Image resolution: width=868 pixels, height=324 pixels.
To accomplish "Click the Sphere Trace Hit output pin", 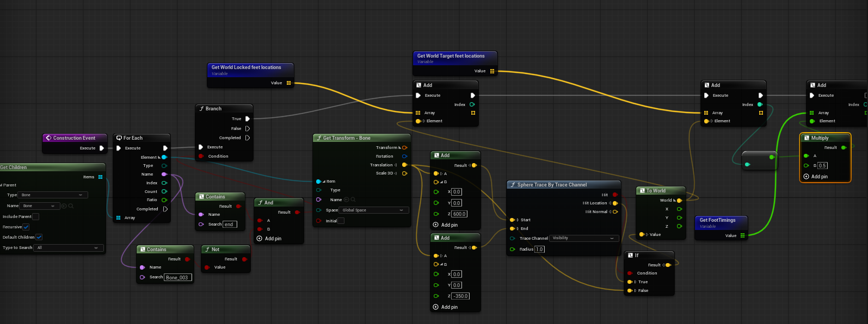I will coord(615,195).
